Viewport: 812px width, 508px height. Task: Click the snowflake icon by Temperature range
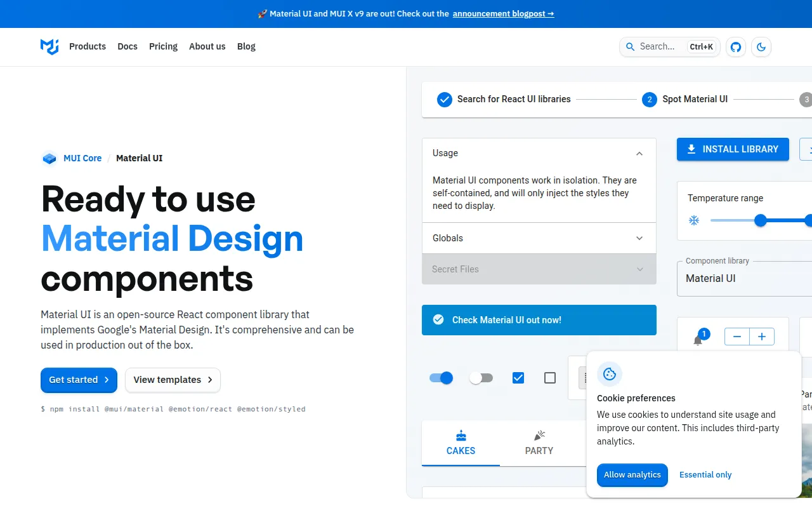(x=694, y=220)
